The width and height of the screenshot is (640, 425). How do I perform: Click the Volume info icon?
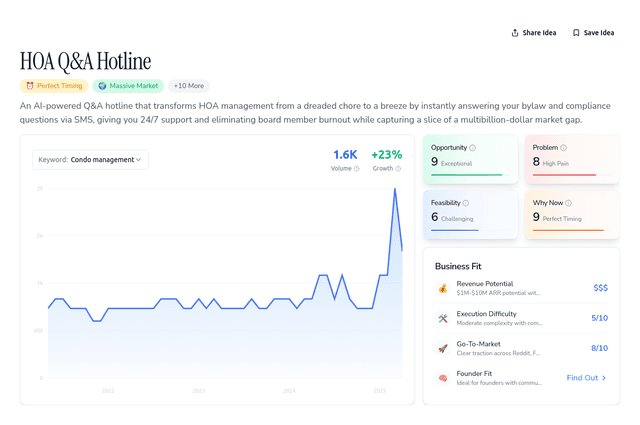click(356, 169)
